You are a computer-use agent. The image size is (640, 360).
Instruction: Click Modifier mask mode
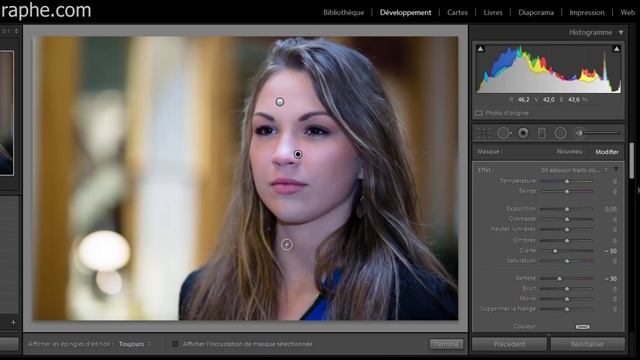click(607, 152)
